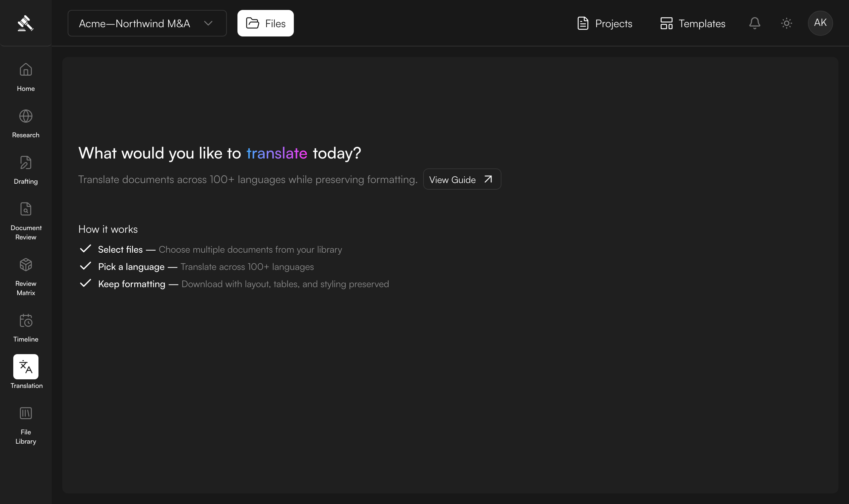
Task: Go to Templates in the top bar
Action: pyautogui.click(x=693, y=23)
